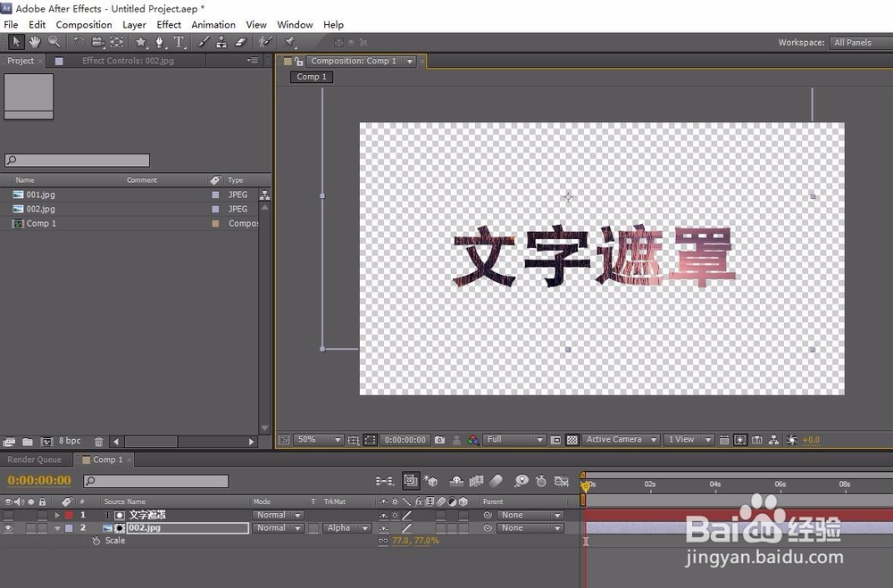
Task: Click red label color of layer 1
Action: 69,515
